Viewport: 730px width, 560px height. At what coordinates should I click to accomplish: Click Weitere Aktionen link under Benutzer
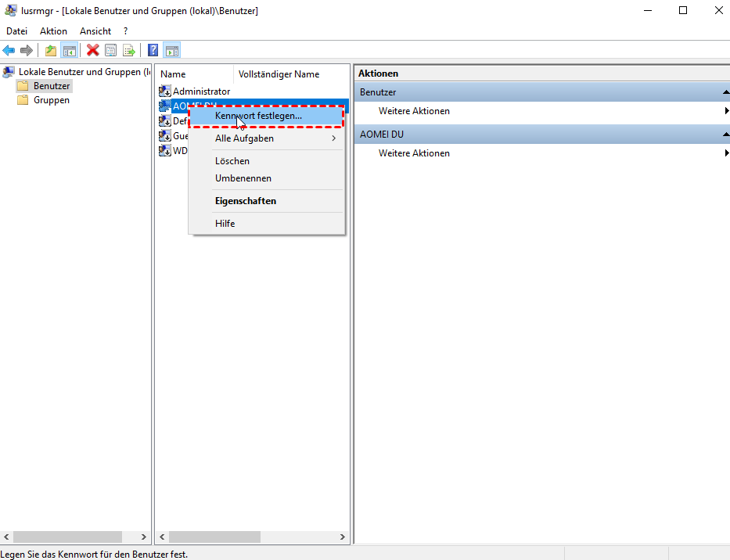click(414, 111)
